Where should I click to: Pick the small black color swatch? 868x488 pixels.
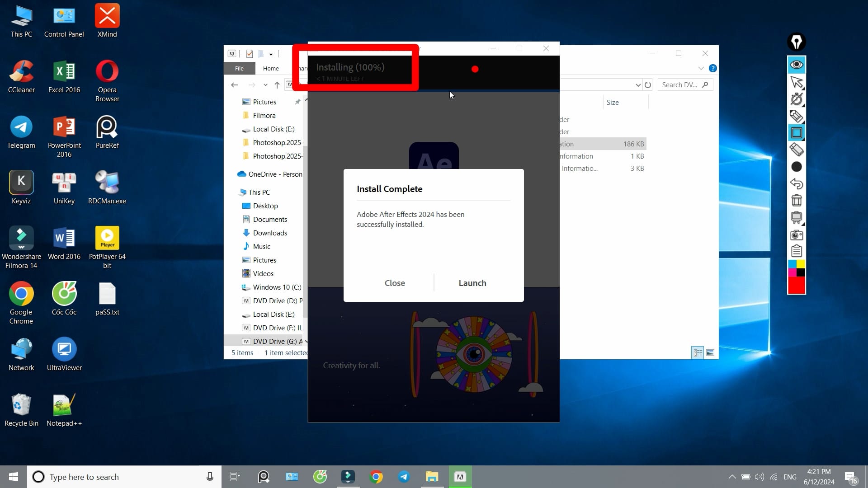[x=801, y=272]
